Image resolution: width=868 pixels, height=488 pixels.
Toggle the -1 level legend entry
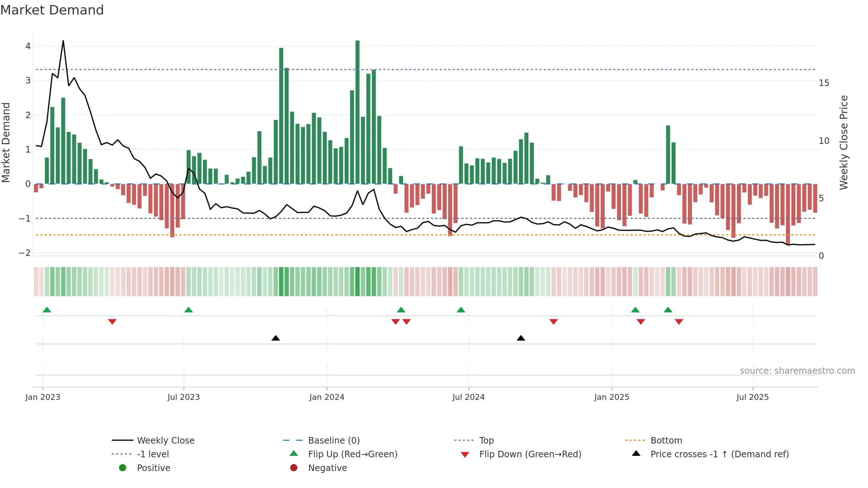pos(140,454)
